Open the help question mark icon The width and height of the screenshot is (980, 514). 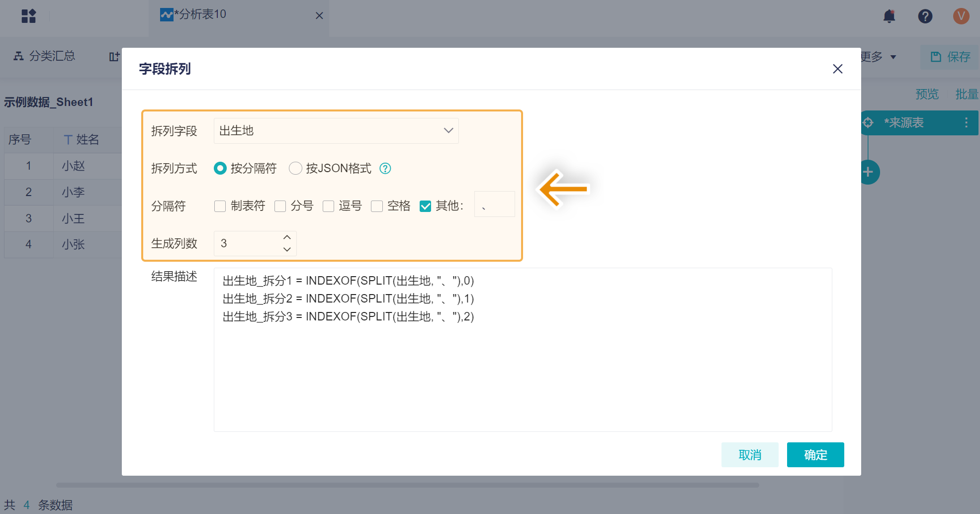point(925,16)
